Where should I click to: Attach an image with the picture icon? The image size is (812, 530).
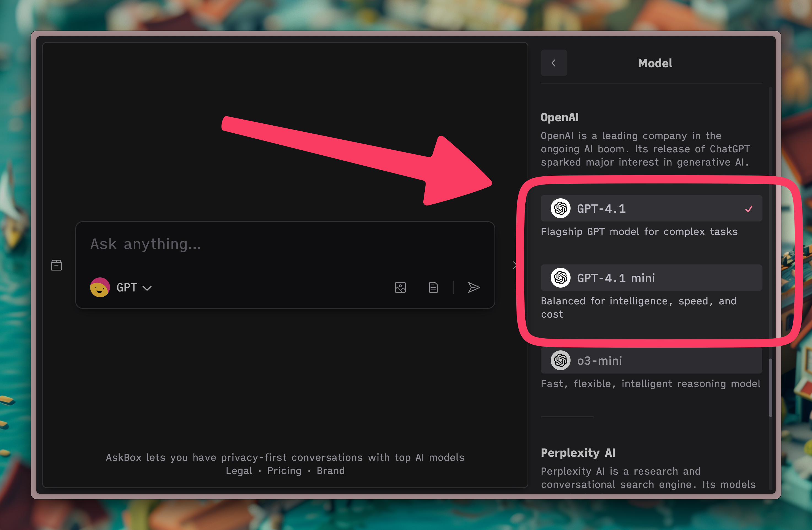tap(400, 288)
